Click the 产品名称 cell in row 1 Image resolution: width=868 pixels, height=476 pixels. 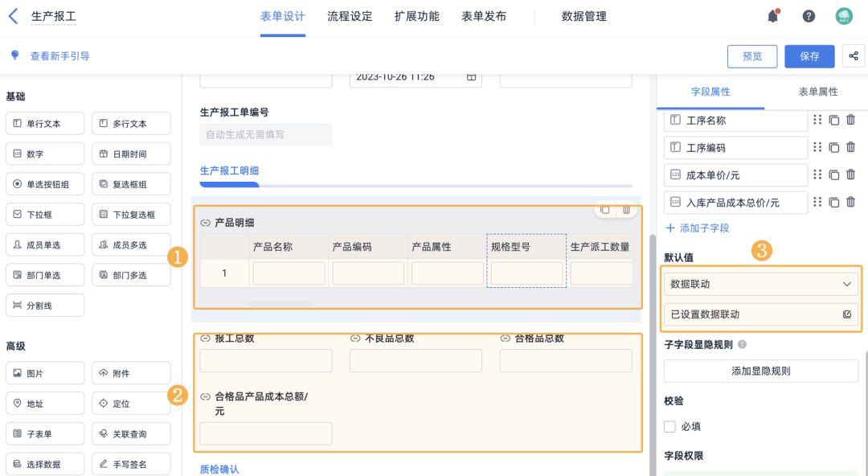click(289, 273)
